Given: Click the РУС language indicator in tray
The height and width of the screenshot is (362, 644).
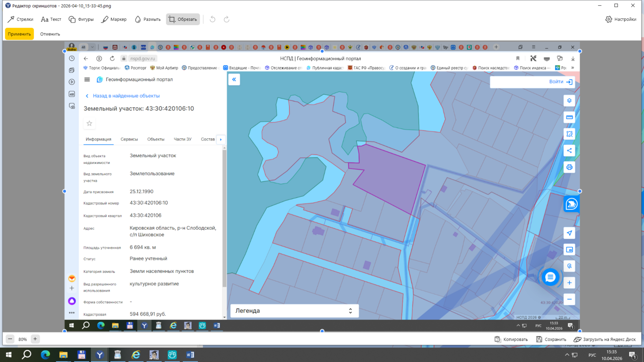Looking at the screenshot, I should click(x=592, y=355).
